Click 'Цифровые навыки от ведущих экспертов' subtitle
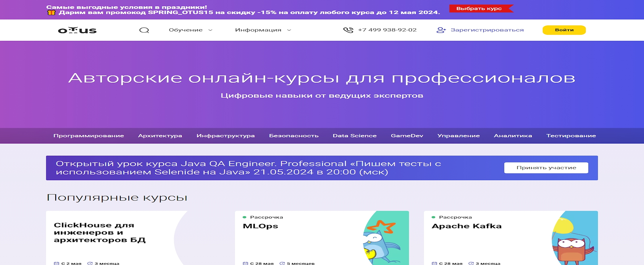Screen dimensions: 644x265 tap(322, 96)
